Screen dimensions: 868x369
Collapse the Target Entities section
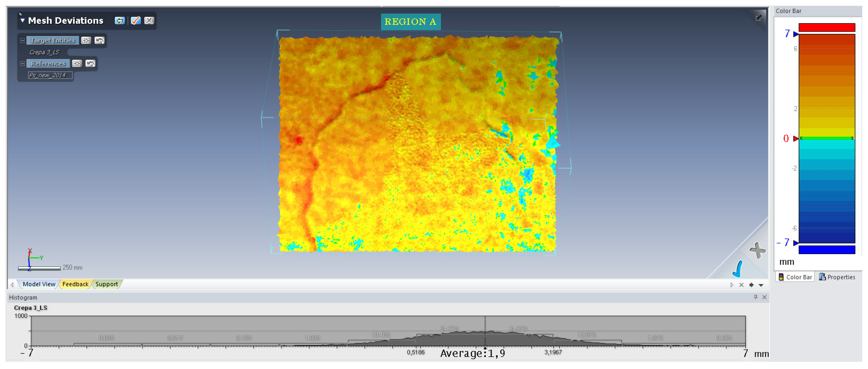click(23, 41)
